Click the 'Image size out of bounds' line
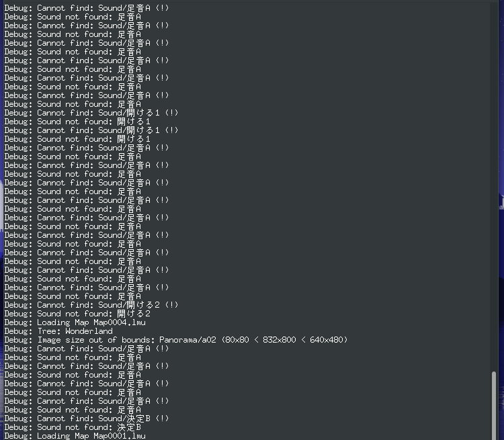504x440 pixels. coord(176,340)
